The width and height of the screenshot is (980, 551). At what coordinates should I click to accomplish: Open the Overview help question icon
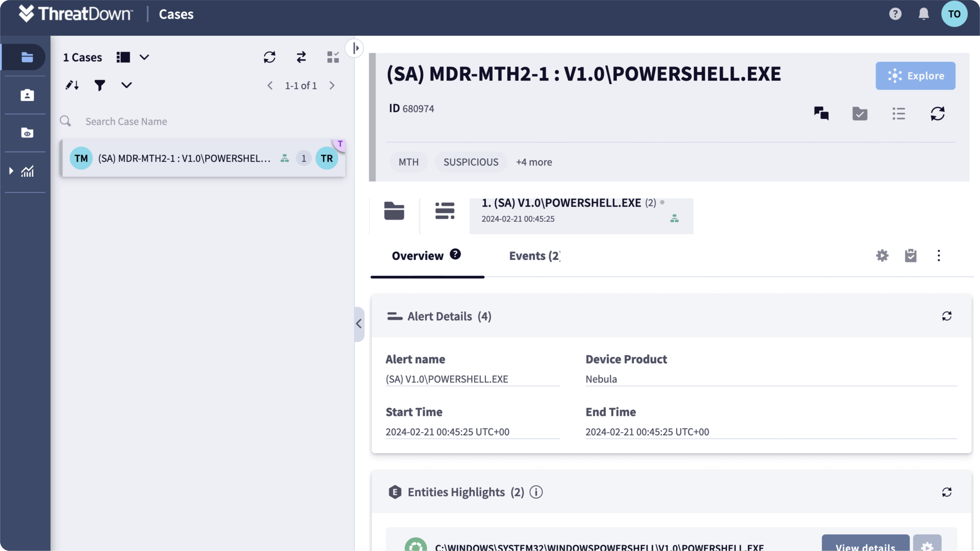(455, 254)
